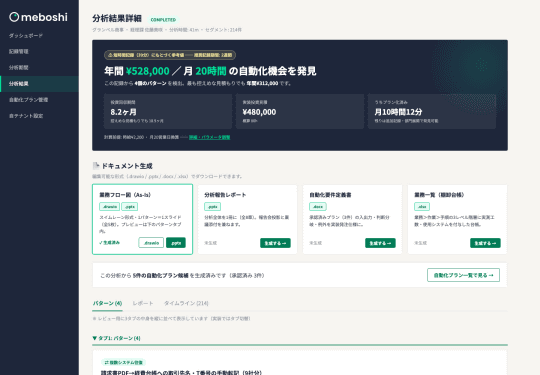Open the tenant settings sidebar item
Viewport: 540px width, 375px height.
coord(26,116)
